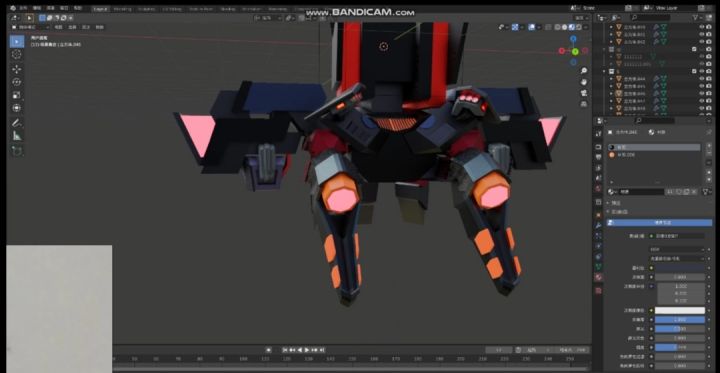Viewport: 720px width, 373px height.
Task: Select the Add Cube tool
Action: coord(17,151)
